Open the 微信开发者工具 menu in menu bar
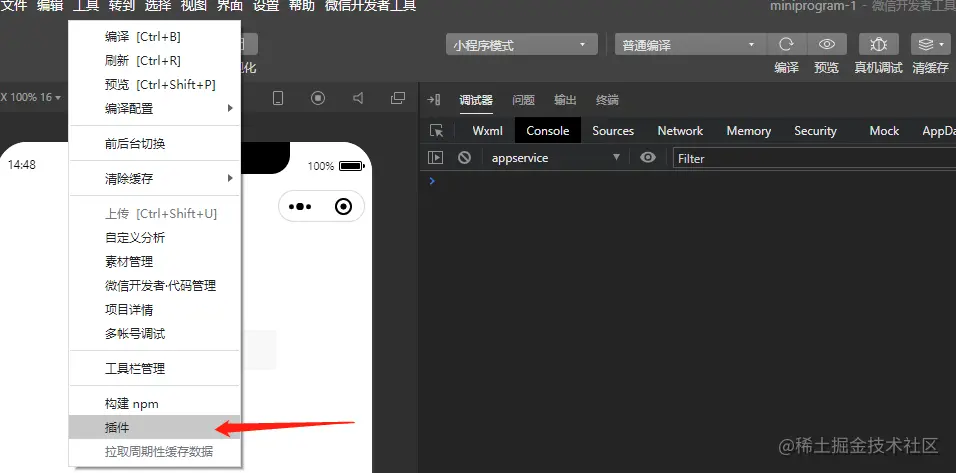Screen dimensions: 956x473 pyautogui.click(x=371, y=6)
